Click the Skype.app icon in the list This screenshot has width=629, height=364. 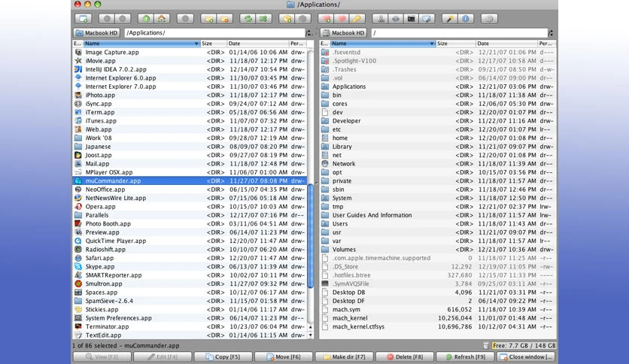78,266
